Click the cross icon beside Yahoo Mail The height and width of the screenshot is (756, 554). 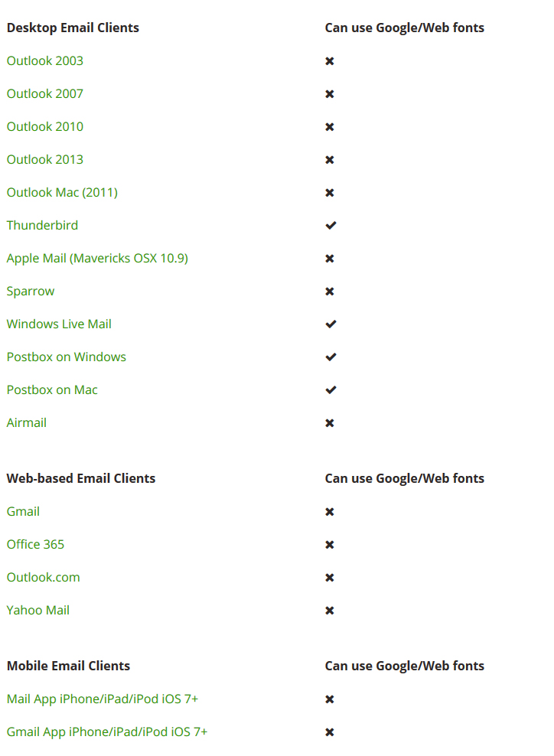(x=330, y=611)
